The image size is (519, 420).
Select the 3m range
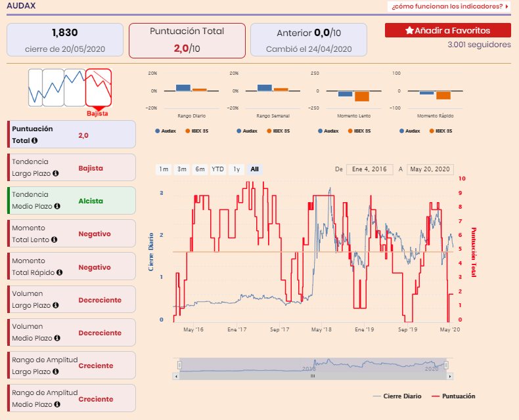(x=182, y=169)
